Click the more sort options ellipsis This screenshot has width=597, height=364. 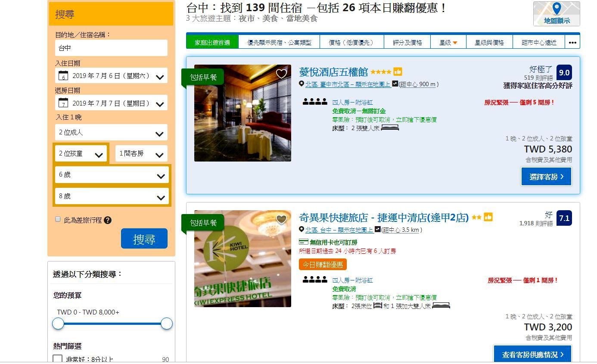tap(572, 42)
